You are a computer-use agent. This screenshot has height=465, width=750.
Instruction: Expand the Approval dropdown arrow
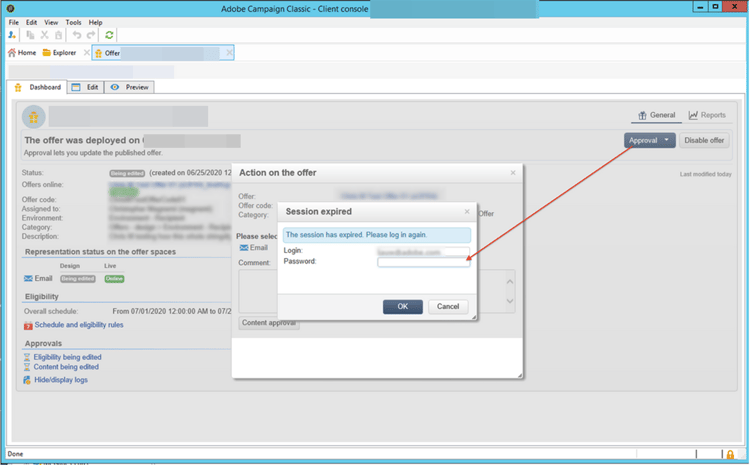(666, 140)
